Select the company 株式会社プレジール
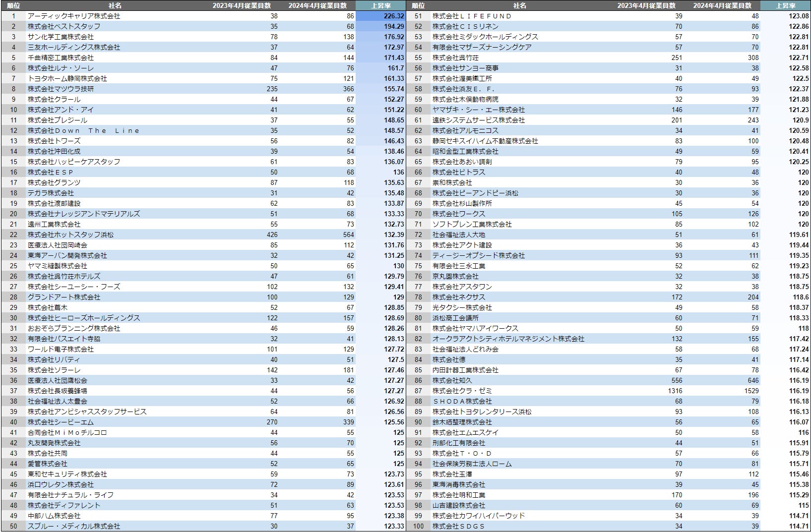The width and height of the screenshot is (811, 532). 58,120
